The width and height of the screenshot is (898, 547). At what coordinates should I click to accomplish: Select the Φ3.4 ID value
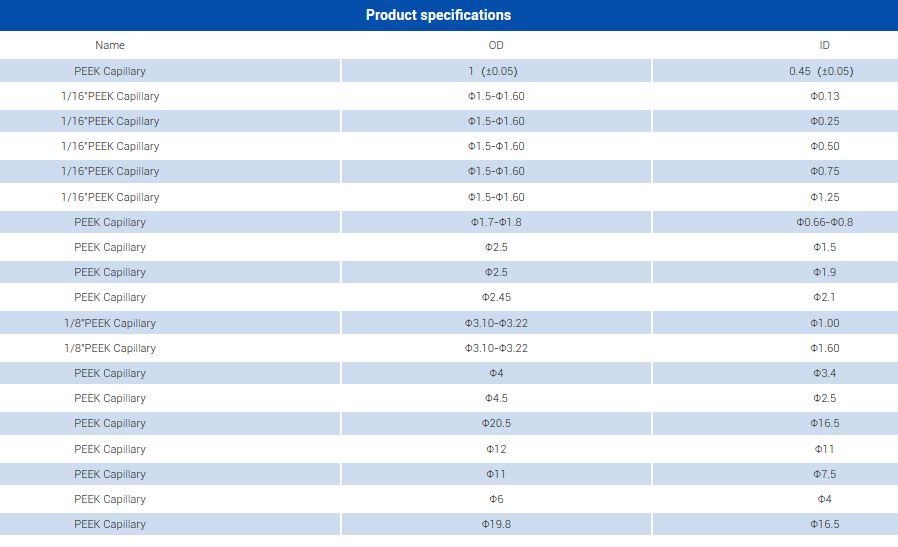click(824, 373)
